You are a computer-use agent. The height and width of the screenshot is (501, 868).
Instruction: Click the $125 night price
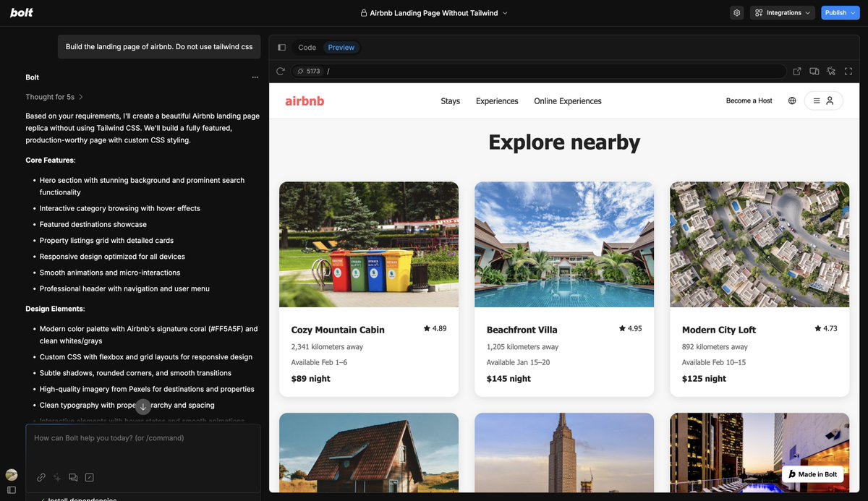(704, 379)
